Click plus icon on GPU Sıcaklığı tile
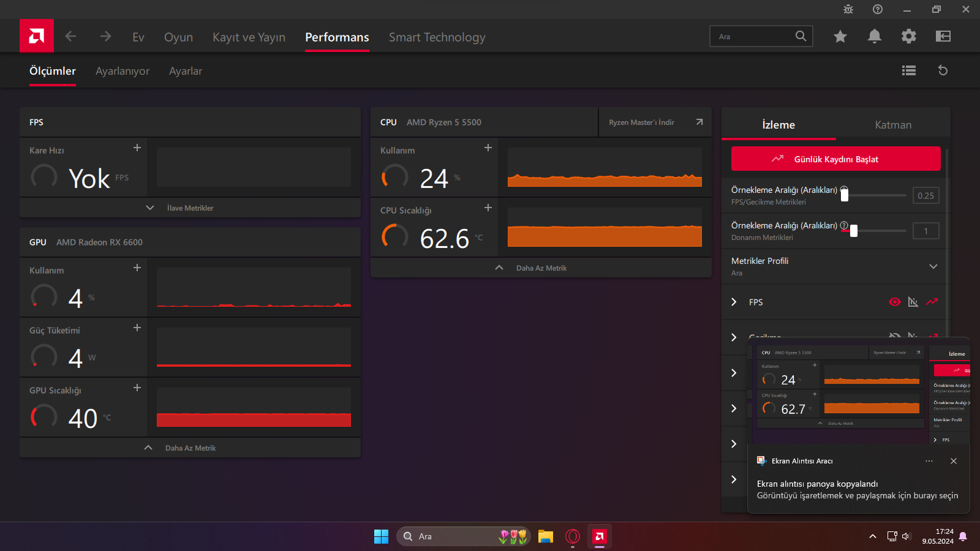This screenshot has height=551, width=980. pos(137,388)
